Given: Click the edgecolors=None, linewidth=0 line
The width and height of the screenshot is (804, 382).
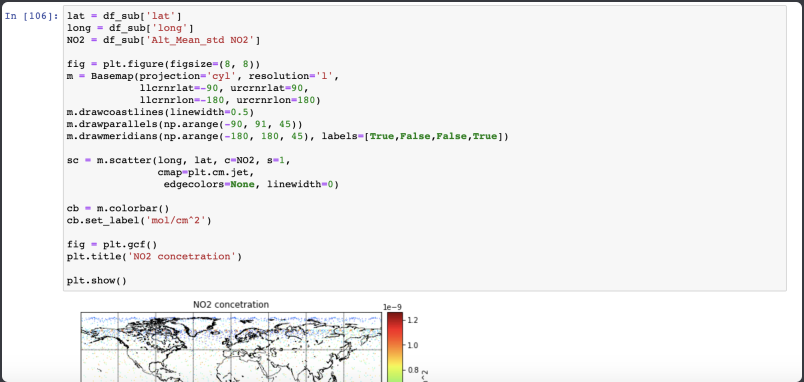Looking at the screenshot, I should [251, 184].
